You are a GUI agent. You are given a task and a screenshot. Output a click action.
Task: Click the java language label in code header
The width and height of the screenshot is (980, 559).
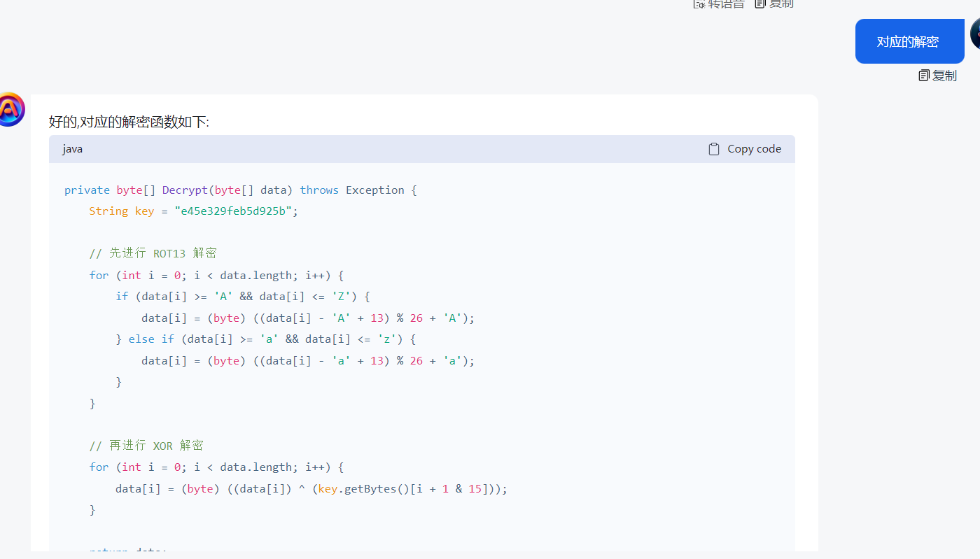pos(72,149)
